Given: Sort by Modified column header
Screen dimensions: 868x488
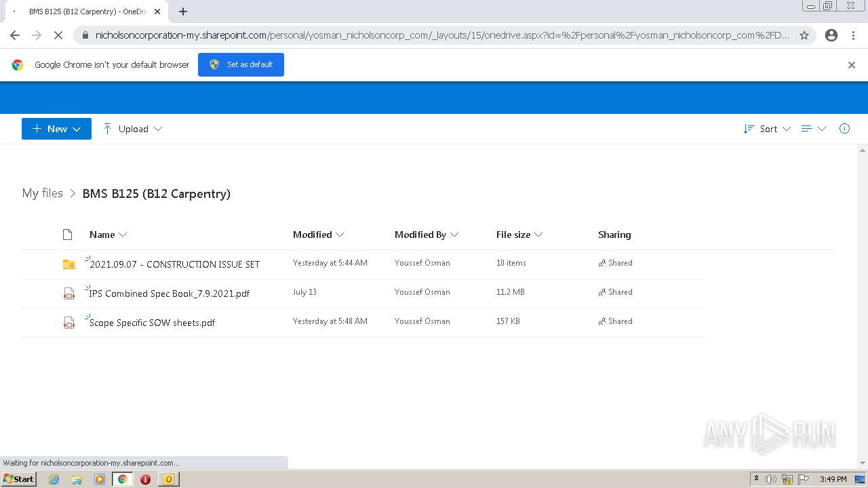Looking at the screenshot, I should click(318, 235).
